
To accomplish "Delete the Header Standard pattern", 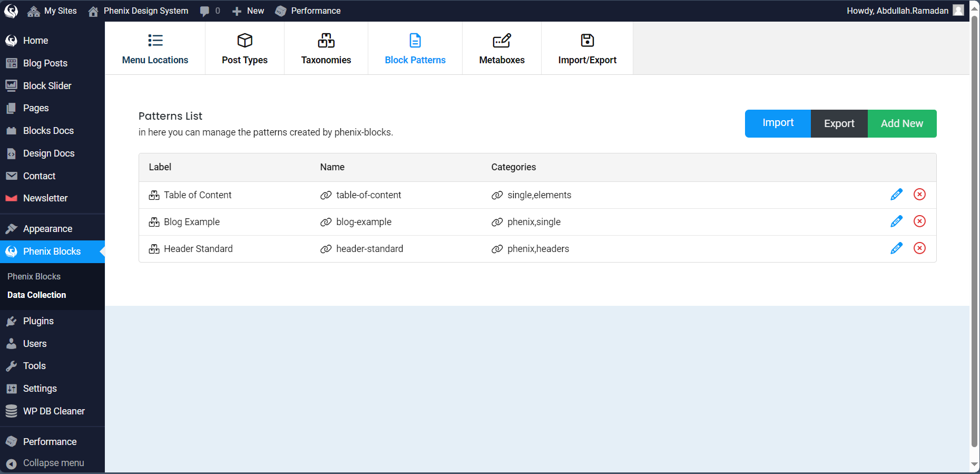I will pos(919,248).
